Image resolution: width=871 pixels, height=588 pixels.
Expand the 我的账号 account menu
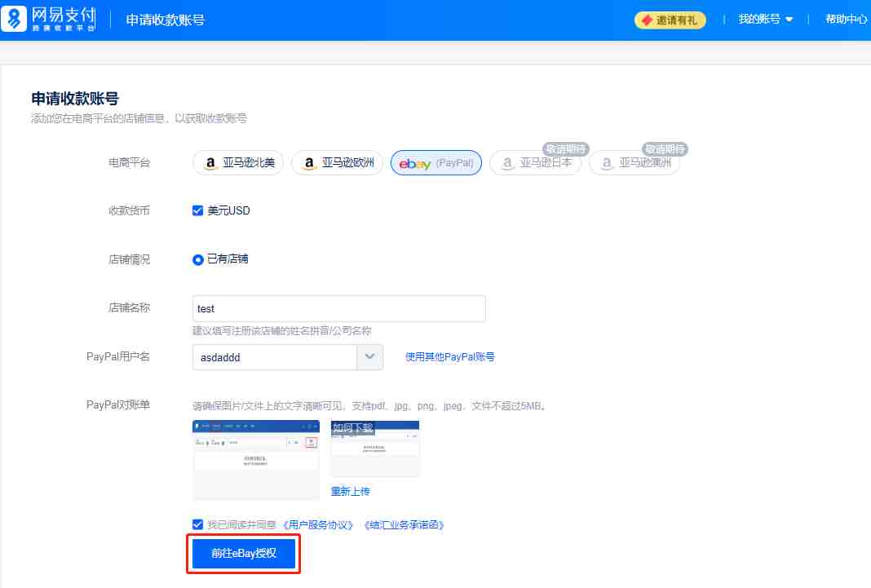766,20
